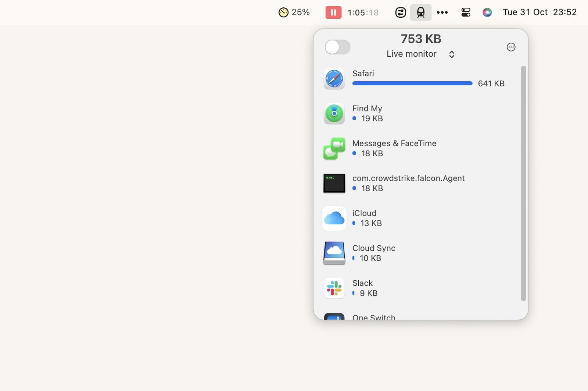Launch Siri from the menu bar
This screenshot has height=391, width=588.
[487, 13]
